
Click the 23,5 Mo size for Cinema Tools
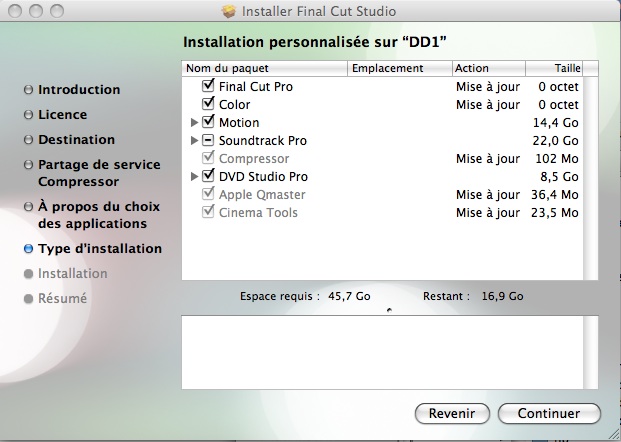click(555, 213)
